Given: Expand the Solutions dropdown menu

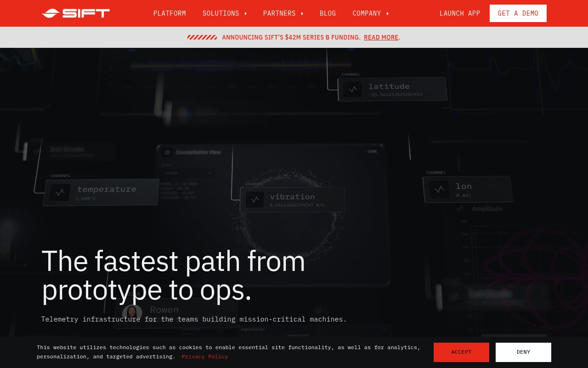Looking at the screenshot, I should click(x=225, y=13).
